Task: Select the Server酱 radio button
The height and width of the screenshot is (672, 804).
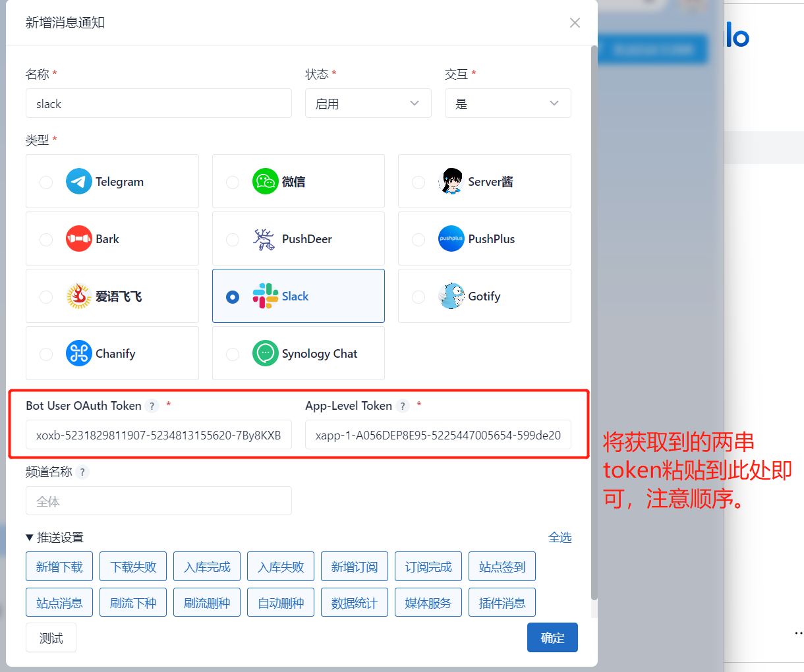Action: (418, 182)
